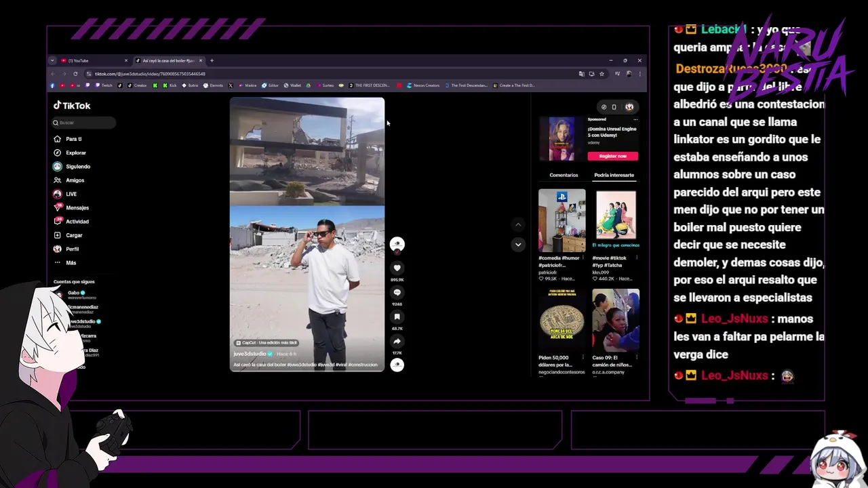Reload the page
The width and height of the screenshot is (868, 488).
75,74
